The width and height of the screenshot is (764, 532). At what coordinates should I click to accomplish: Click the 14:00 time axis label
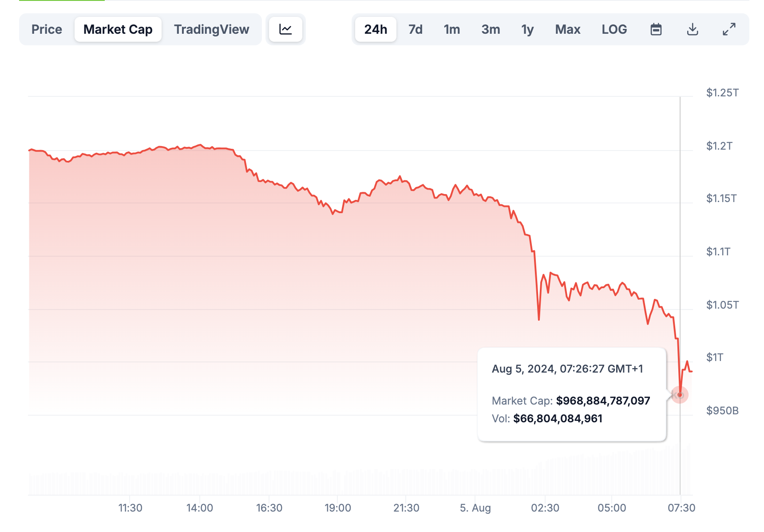pos(199,508)
